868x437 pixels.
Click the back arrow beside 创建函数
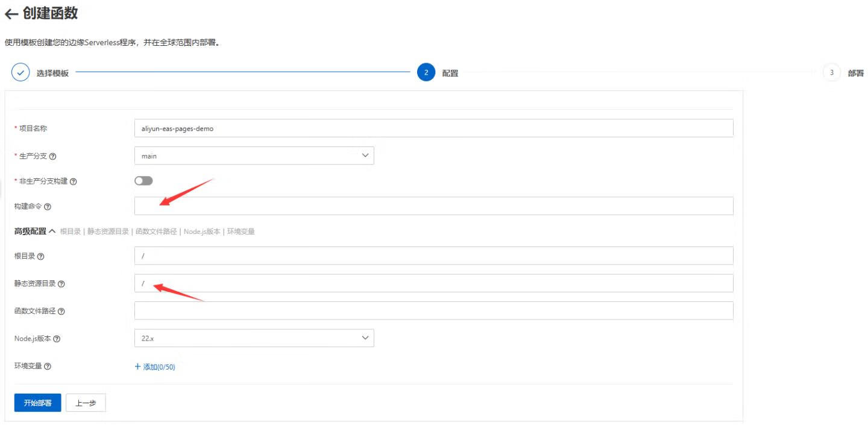[11, 14]
